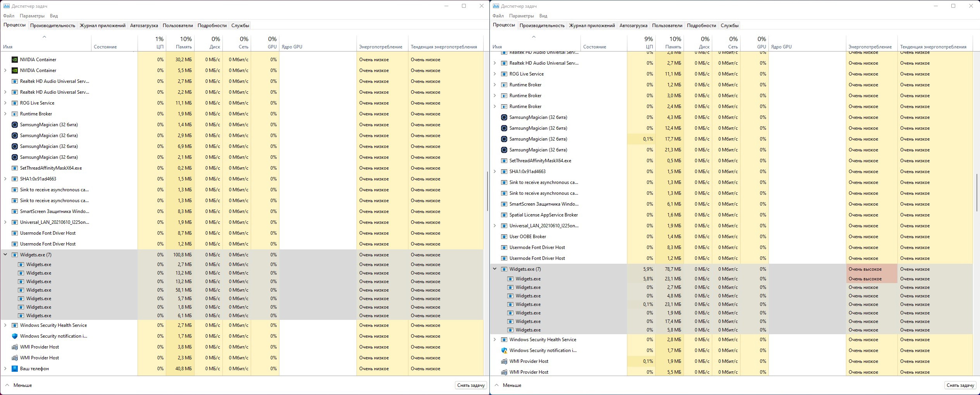This screenshot has width=980, height=395.
Task: Expand ROG Live Service in the left window
Action: coord(5,103)
